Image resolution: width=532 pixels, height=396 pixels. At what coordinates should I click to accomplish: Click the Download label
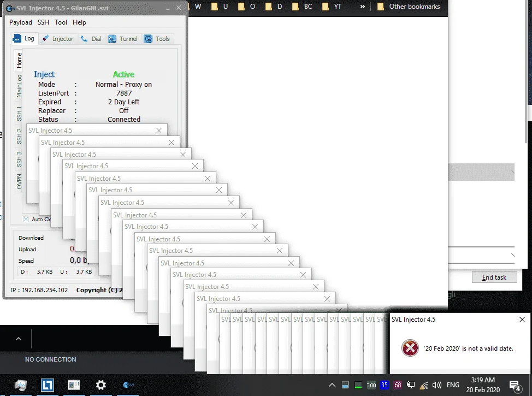pos(31,238)
